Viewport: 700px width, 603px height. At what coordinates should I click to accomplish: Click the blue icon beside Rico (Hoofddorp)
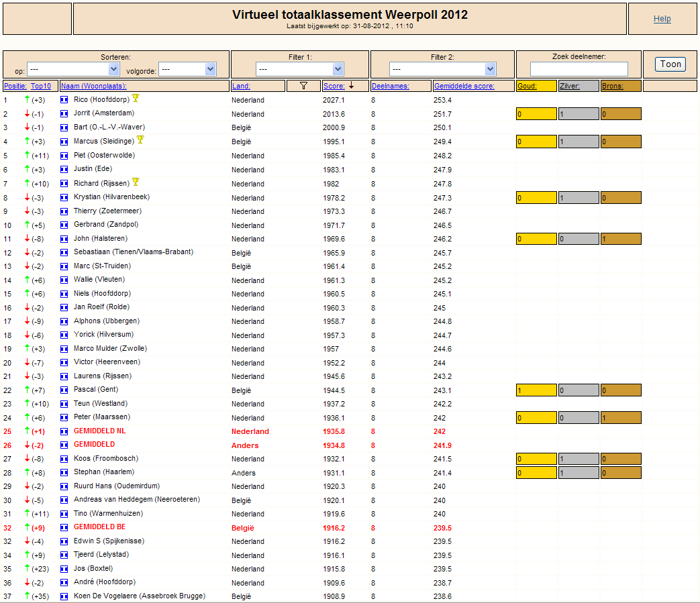click(x=64, y=100)
